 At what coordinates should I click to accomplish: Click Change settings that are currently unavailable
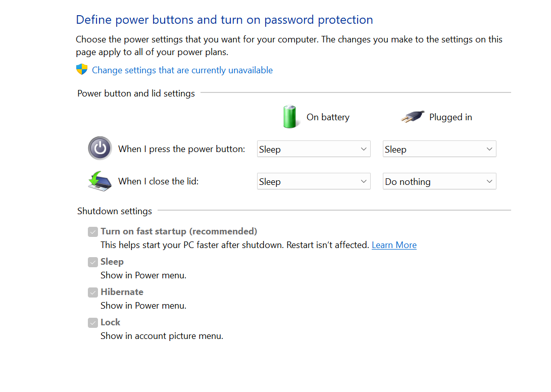click(182, 70)
